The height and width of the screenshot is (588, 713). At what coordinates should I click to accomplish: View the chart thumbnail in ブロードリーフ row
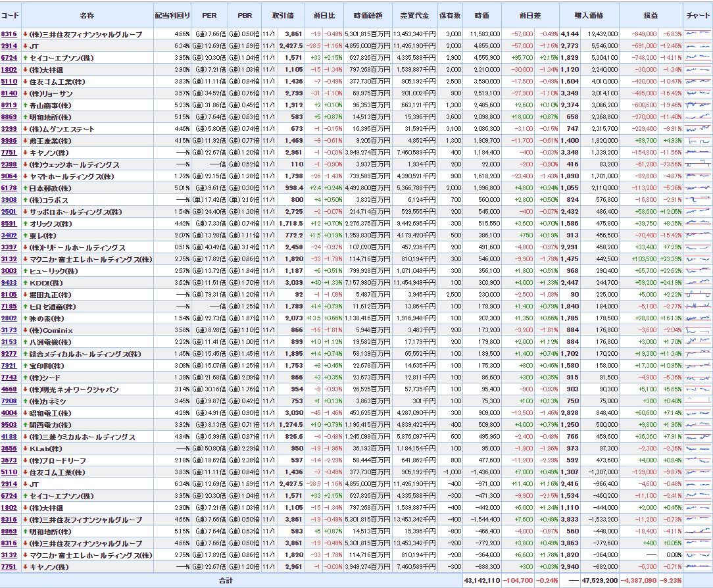pyautogui.click(x=697, y=460)
